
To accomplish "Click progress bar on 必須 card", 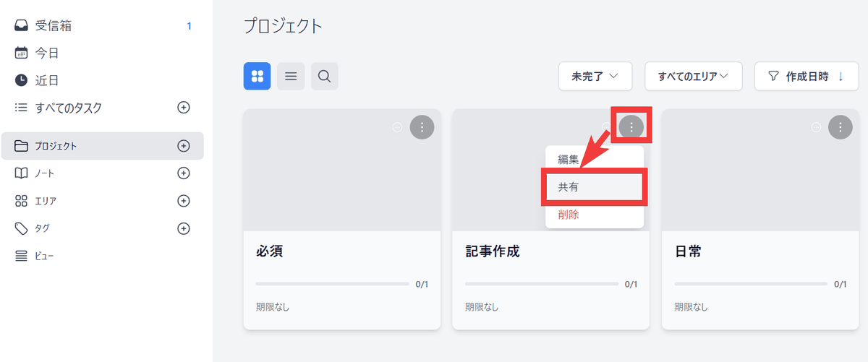I will [x=333, y=284].
